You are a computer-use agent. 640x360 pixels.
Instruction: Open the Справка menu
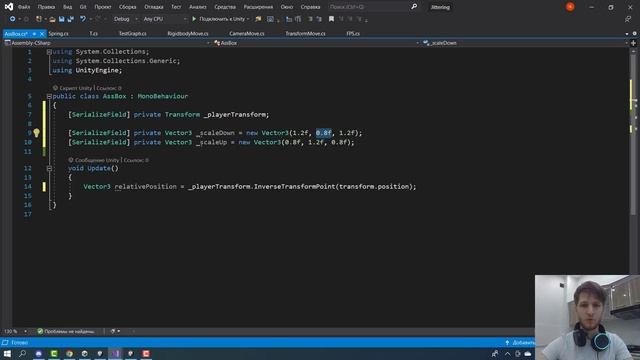point(310,7)
